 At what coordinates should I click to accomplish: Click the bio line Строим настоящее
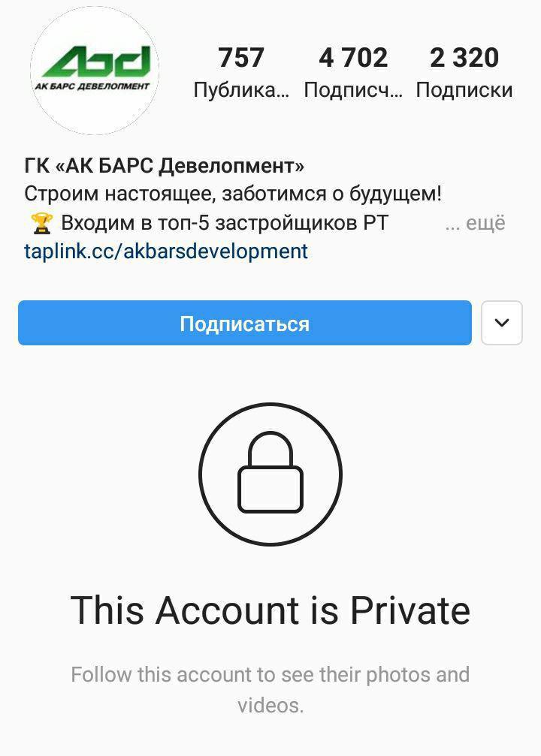233,194
